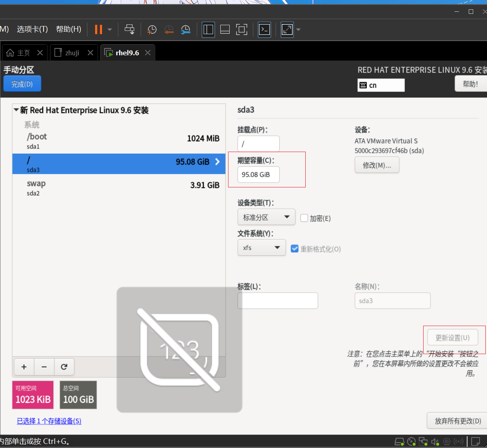Take a snapshot with the clock-plus icon
487x448 pixels.
[152, 30]
